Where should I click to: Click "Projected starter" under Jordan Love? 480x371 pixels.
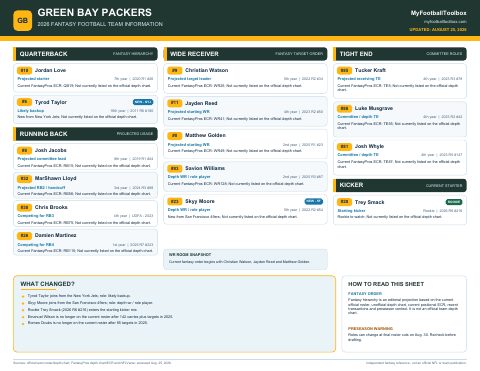(33, 79)
